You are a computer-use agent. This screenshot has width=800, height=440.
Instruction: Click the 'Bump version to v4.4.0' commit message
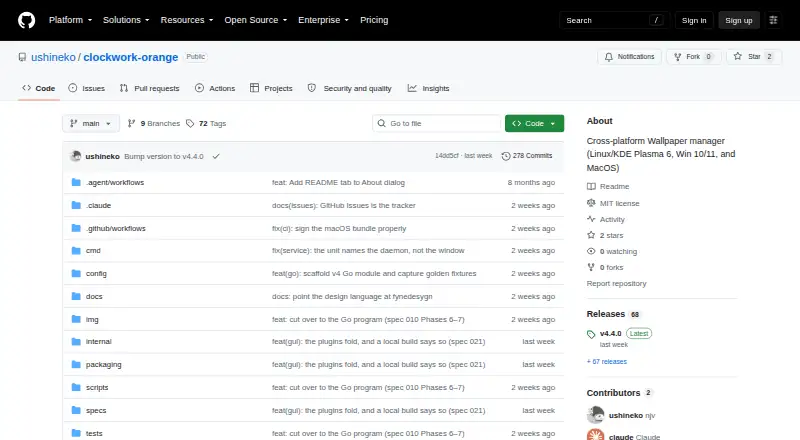pyautogui.click(x=164, y=156)
